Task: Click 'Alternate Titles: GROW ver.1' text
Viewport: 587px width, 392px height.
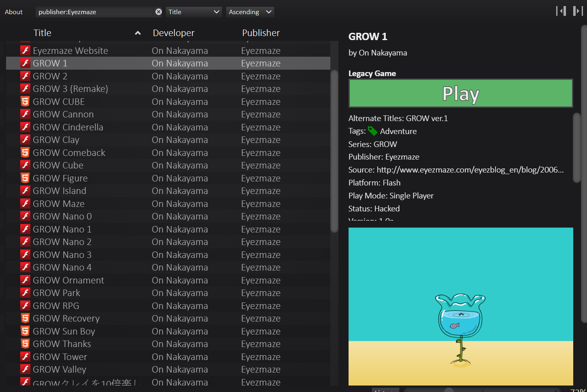Action: pos(398,118)
